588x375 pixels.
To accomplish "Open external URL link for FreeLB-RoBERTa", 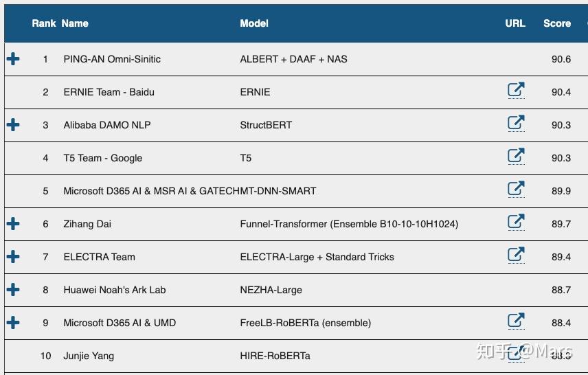I will 515,321.
